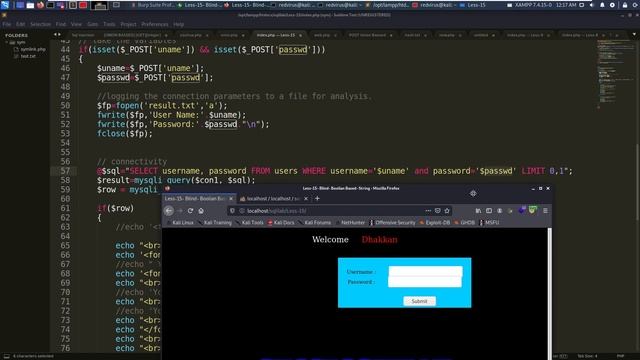Open MSFU bookmark
This screenshot has height=360, width=640.
[489, 222]
